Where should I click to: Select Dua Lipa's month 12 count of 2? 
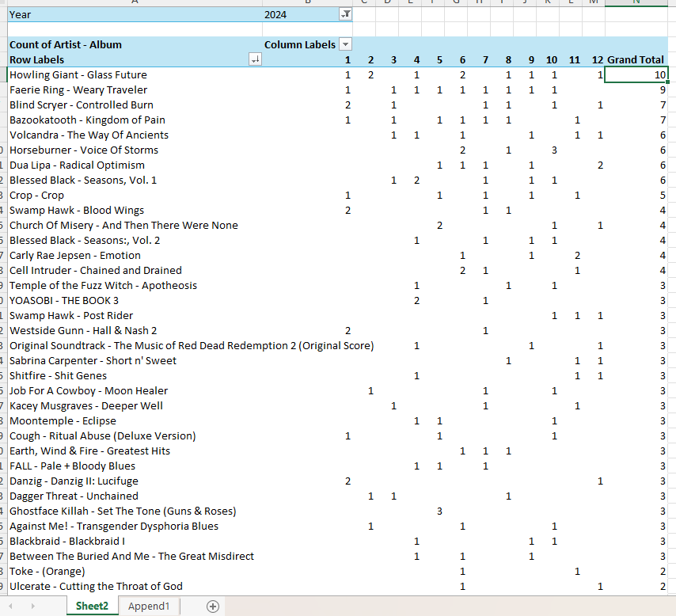(x=594, y=165)
